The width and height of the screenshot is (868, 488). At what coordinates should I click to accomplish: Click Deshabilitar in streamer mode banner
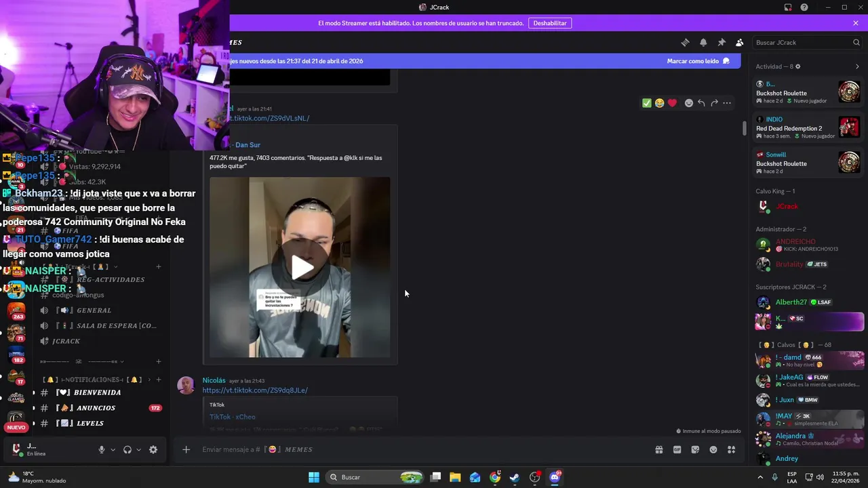click(550, 23)
